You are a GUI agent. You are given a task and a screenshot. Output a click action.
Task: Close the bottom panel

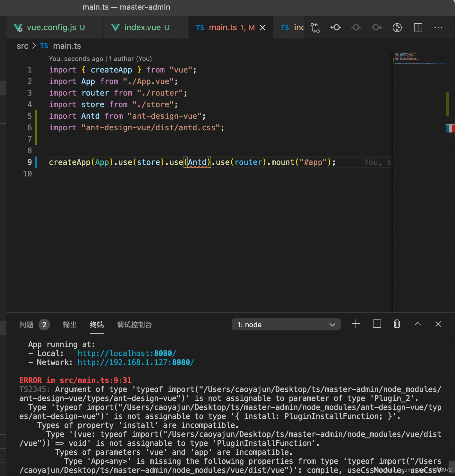coord(438,324)
